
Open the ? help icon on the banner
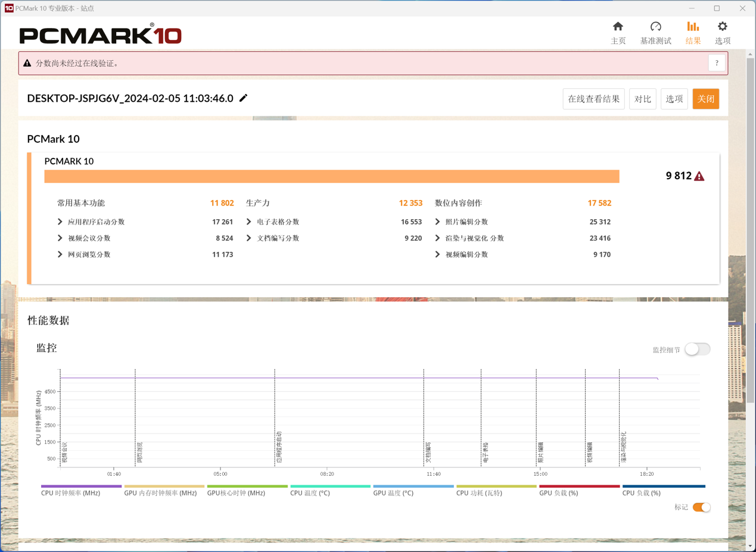tap(717, 63)
